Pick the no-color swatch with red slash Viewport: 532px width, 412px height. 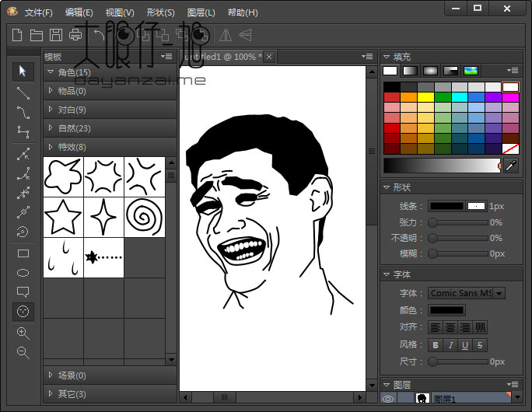pyautogui.click(x=510, y=148)
